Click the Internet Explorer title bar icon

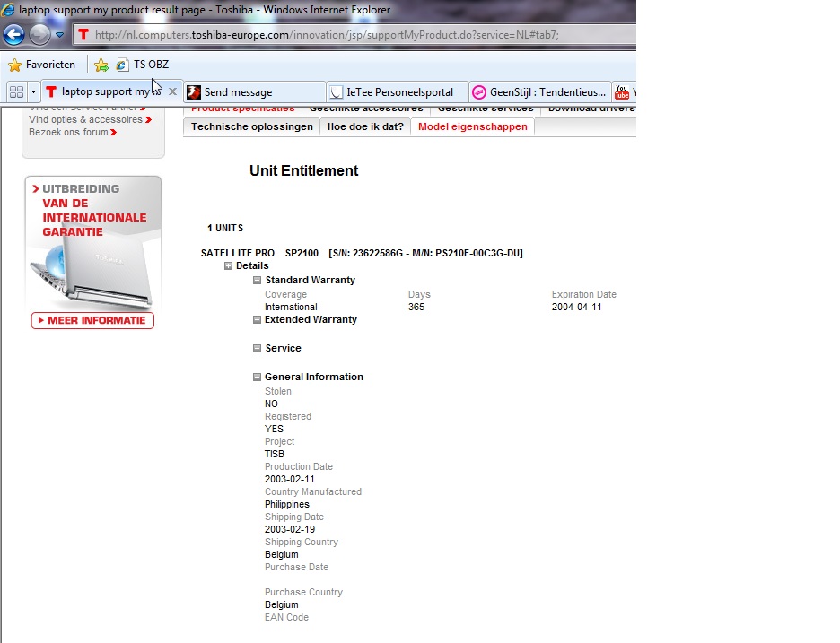click(x=8, y=10)
